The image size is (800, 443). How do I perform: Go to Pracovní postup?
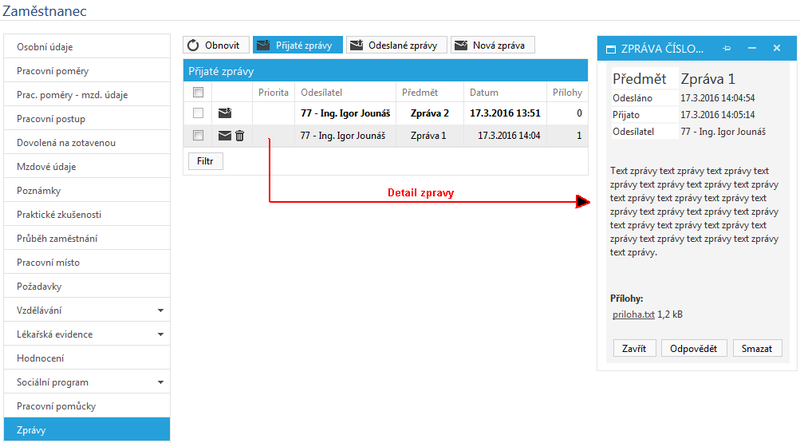[87, 119]
